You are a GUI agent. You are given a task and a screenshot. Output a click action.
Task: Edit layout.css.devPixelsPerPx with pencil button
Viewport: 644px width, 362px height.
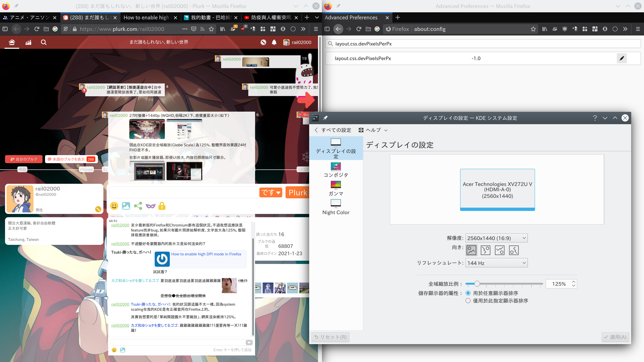pos(622,58)
